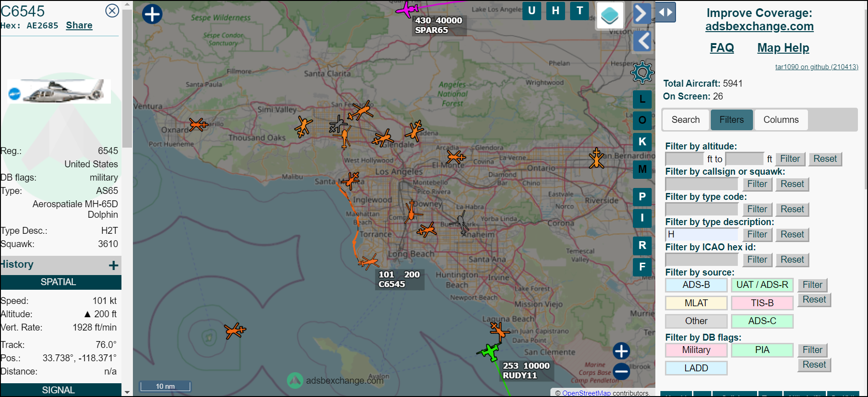Open the map layers selector
Viewport: 868px width, 397px height.
[x=610, y=16]
